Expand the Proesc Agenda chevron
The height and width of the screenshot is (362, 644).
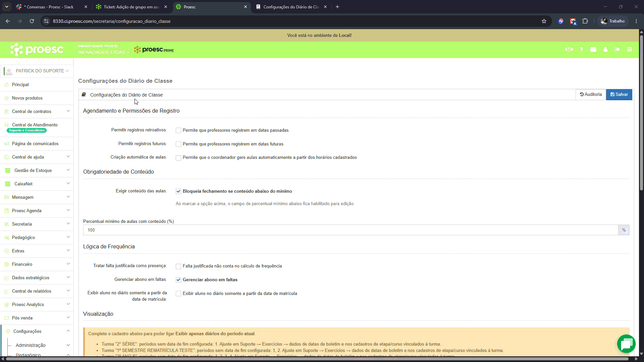pyautogui.click(x=68, y=210)
